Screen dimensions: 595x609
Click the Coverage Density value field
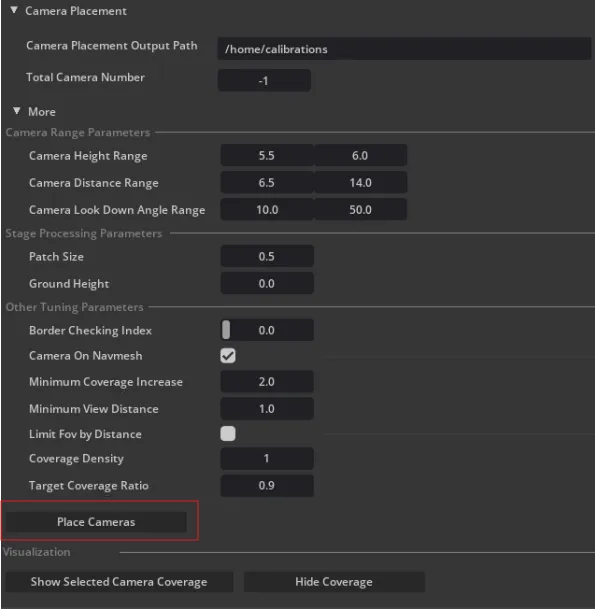point(267,459)
